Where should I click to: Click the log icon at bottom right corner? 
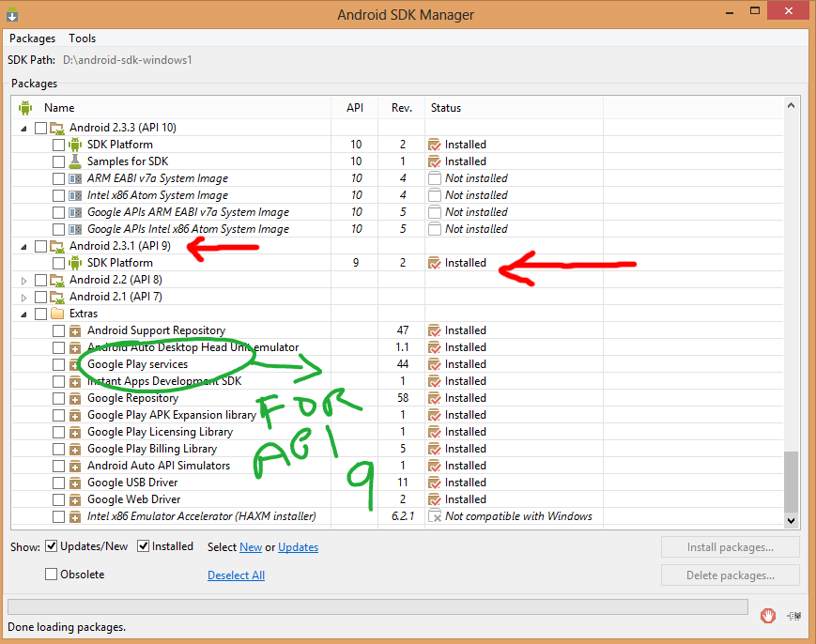pos(794,616)
